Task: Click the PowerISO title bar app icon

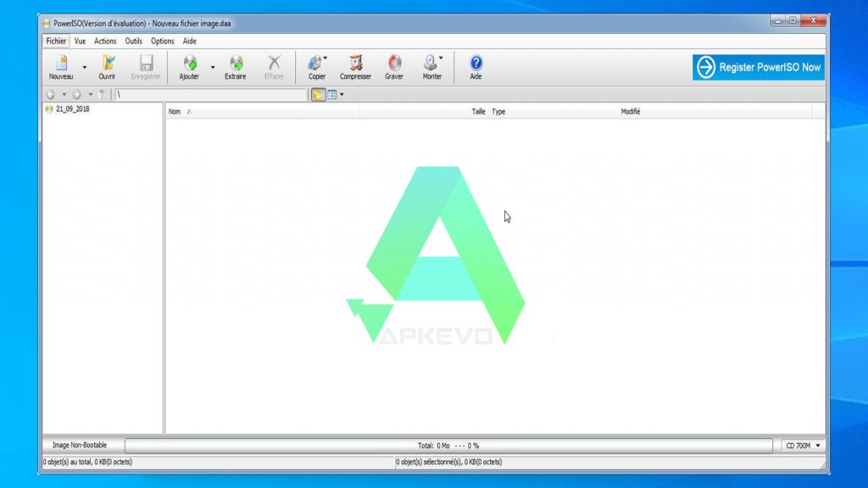Action: 47,23
